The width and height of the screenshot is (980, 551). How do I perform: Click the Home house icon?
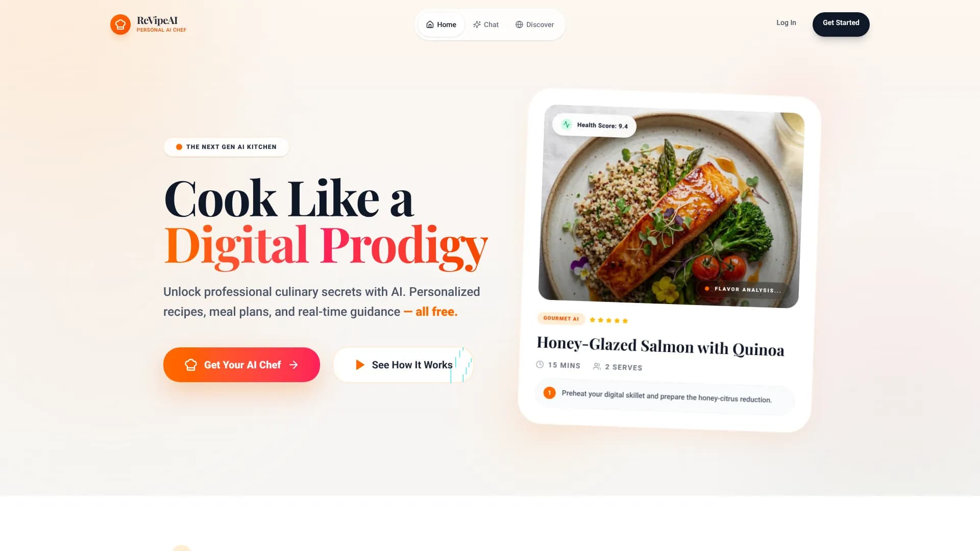point(430,24)
